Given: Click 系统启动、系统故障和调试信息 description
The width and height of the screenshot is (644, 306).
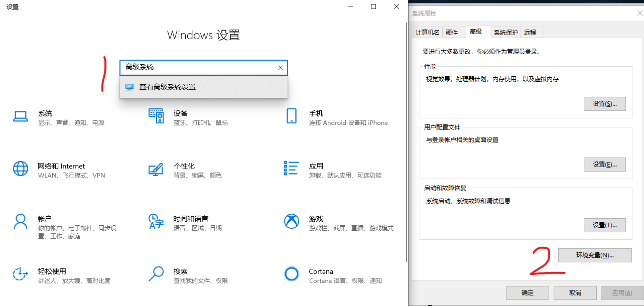Looking at the screenshot, I should (468, 201).
